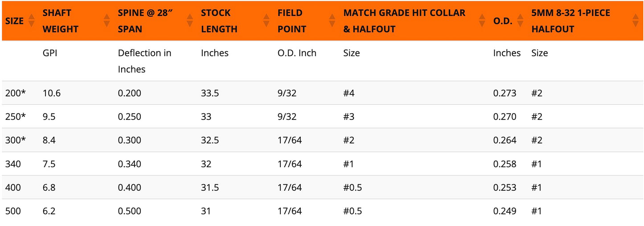
Task: Click the sort arrows beside SIZE
Action: coord(31,21)
